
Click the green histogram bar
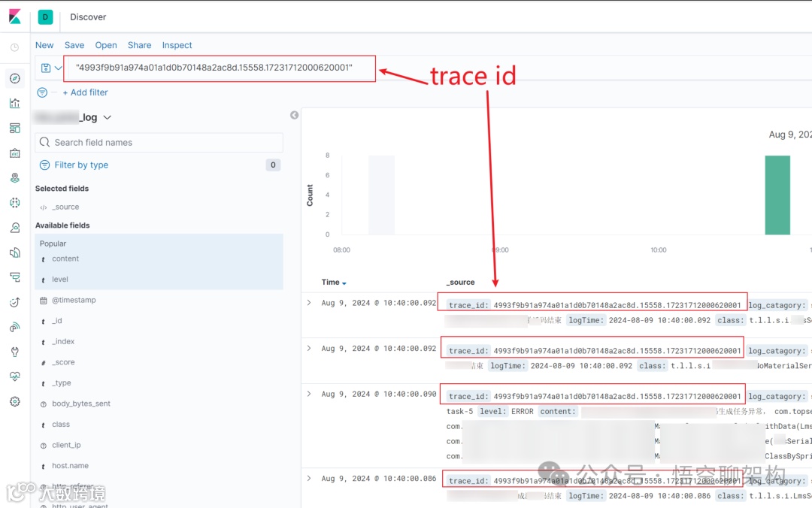click(x=777, y=195)
